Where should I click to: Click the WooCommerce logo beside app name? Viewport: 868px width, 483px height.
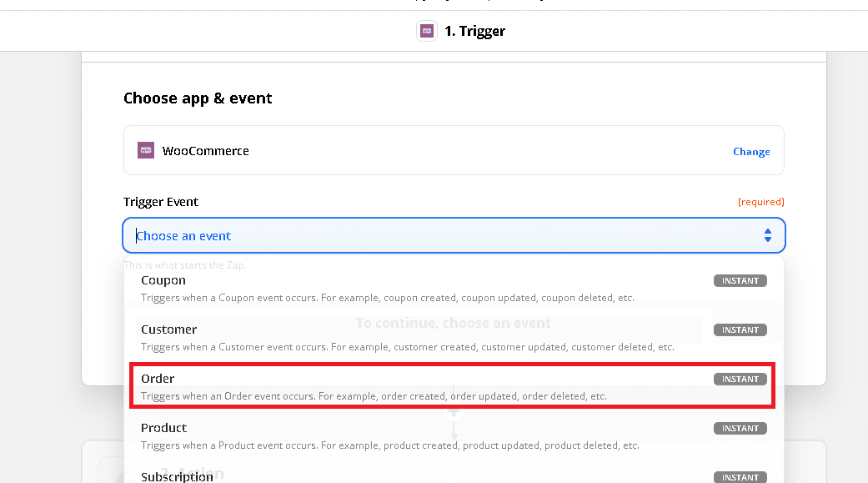tap(146, 150)
